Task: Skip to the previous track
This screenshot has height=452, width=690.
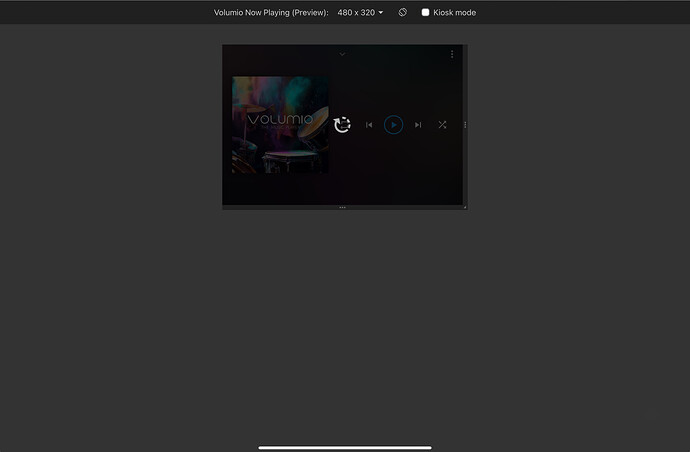Action: (x=369, y=125)
